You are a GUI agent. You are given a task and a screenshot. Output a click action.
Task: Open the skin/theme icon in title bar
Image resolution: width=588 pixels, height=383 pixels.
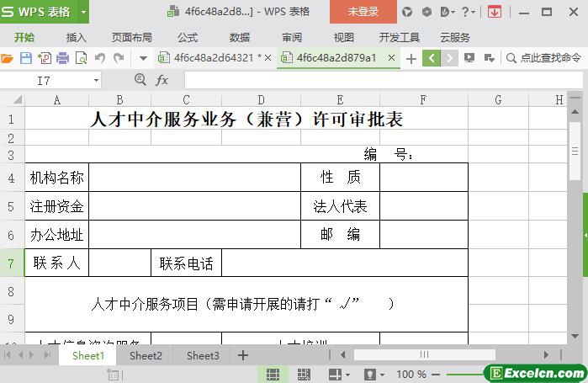coord(407,12)
